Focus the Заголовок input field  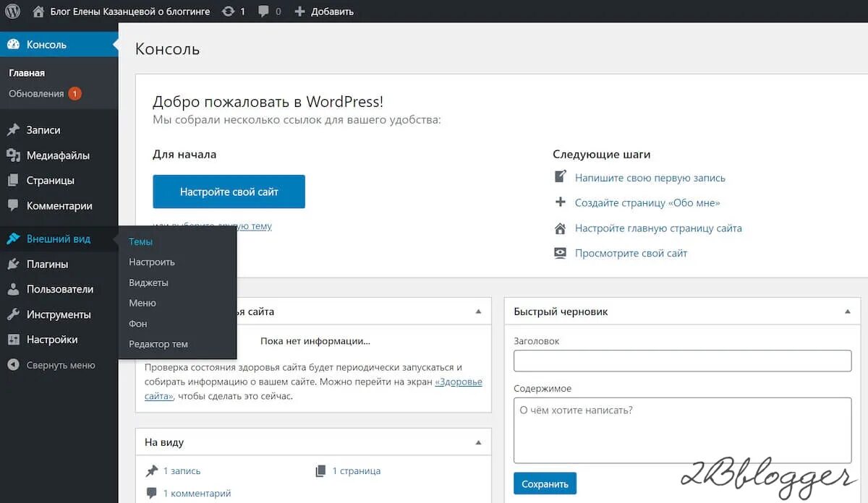[682, 361]
